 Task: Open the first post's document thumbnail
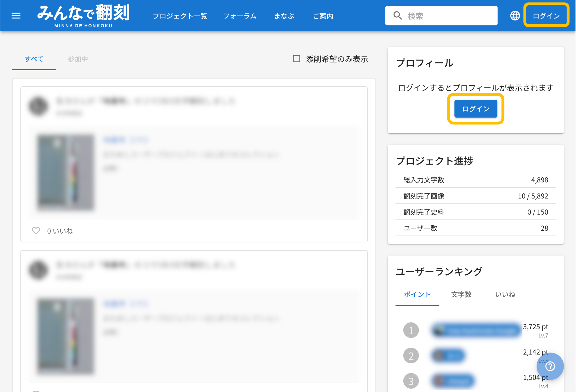[66, 172]
